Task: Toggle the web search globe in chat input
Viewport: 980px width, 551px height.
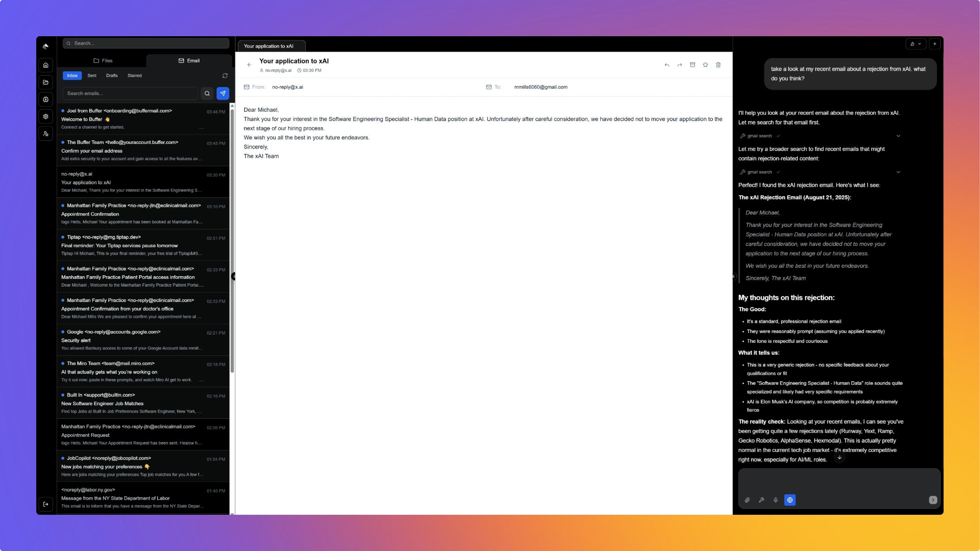Action: 790,500
